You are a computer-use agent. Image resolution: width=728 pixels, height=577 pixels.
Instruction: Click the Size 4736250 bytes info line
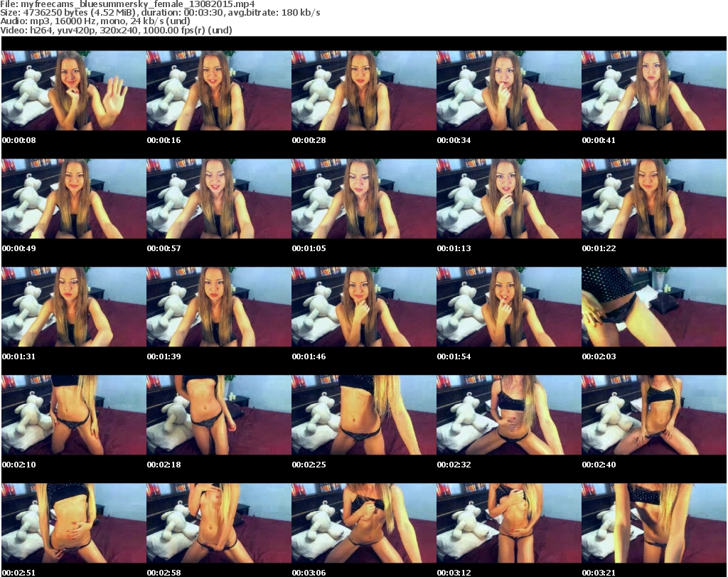pos(160,13)
